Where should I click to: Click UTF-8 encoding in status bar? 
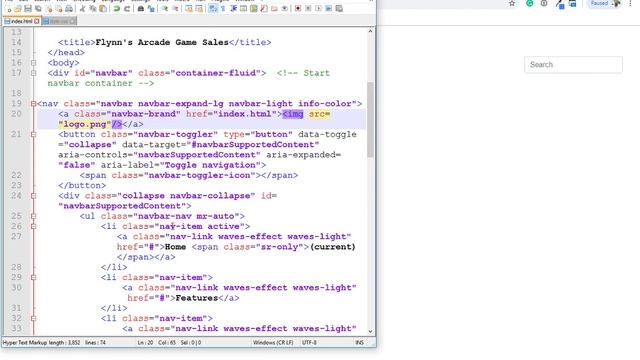tap(309, 342)
